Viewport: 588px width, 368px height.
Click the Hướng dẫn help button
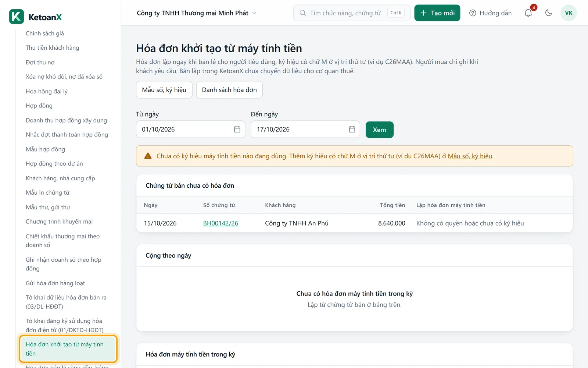click(x=490, y=13)
